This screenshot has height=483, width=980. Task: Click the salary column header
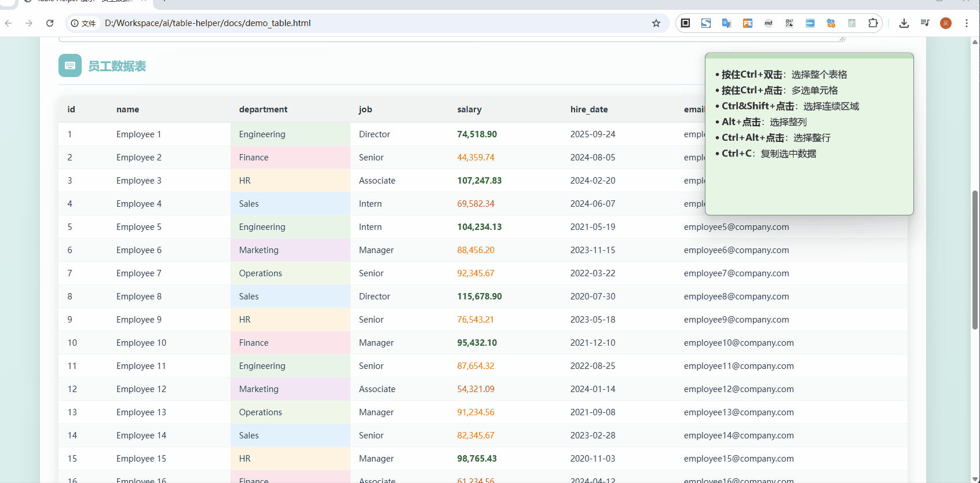point(469,109)
